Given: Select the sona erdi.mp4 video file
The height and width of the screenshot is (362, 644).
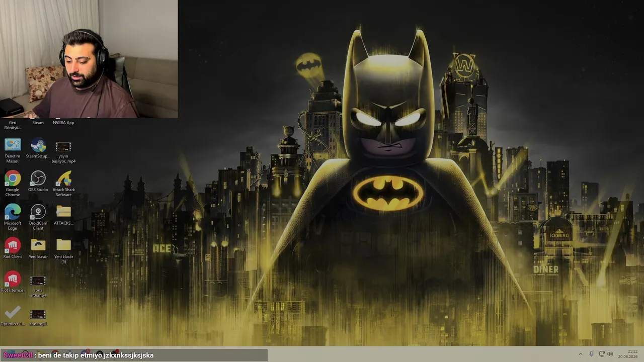Looking at the screenshot, I should click(x=38, y=286).
